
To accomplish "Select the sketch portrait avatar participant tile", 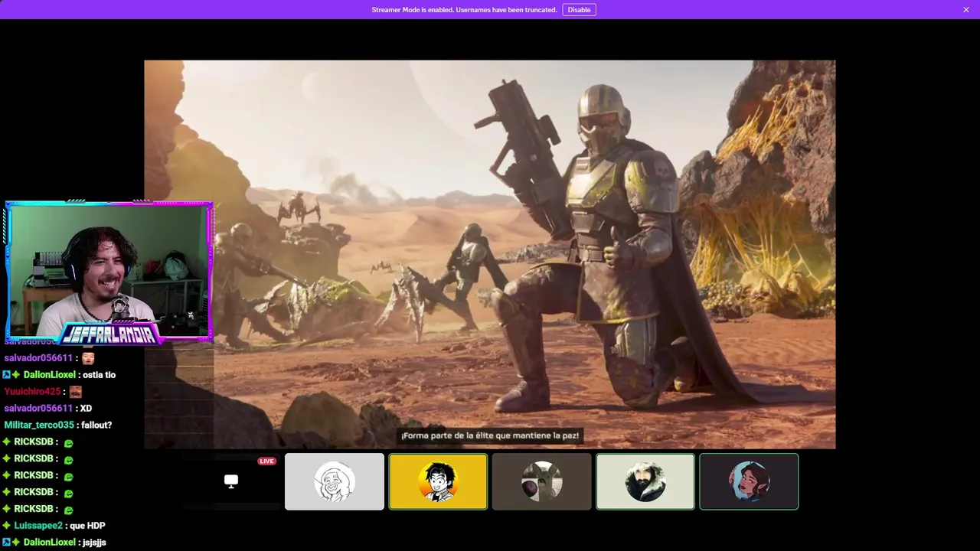I will coord(335,481).
